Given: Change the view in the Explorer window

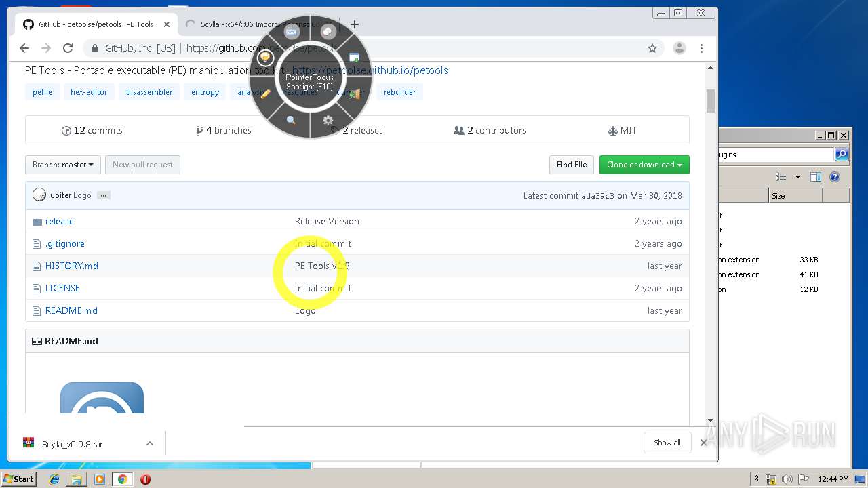Looking at the screenshot, I should 781,177.
